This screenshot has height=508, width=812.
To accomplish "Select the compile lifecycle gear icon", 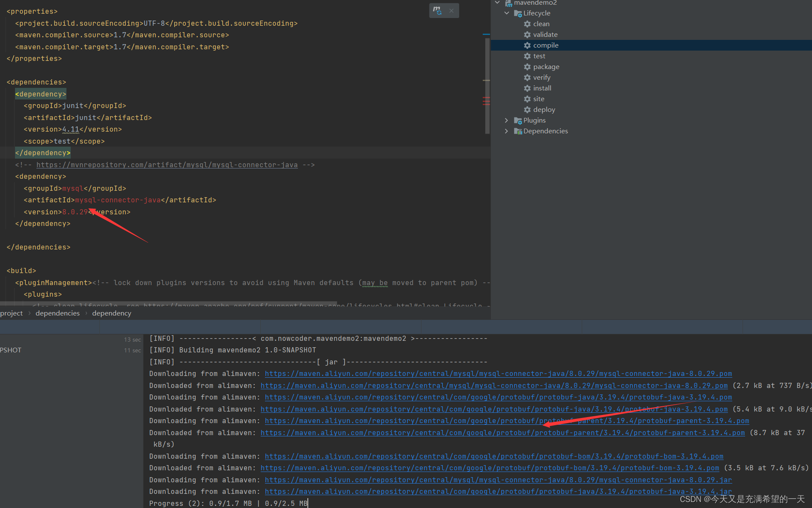I will point(527,45).
